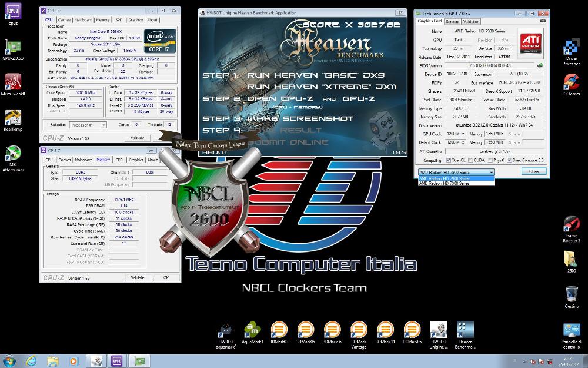Viewport: 588px width, 368px height.
Task: Launch 3DMark Vantage desktop shortcut
Action: [x=359, y=336]
